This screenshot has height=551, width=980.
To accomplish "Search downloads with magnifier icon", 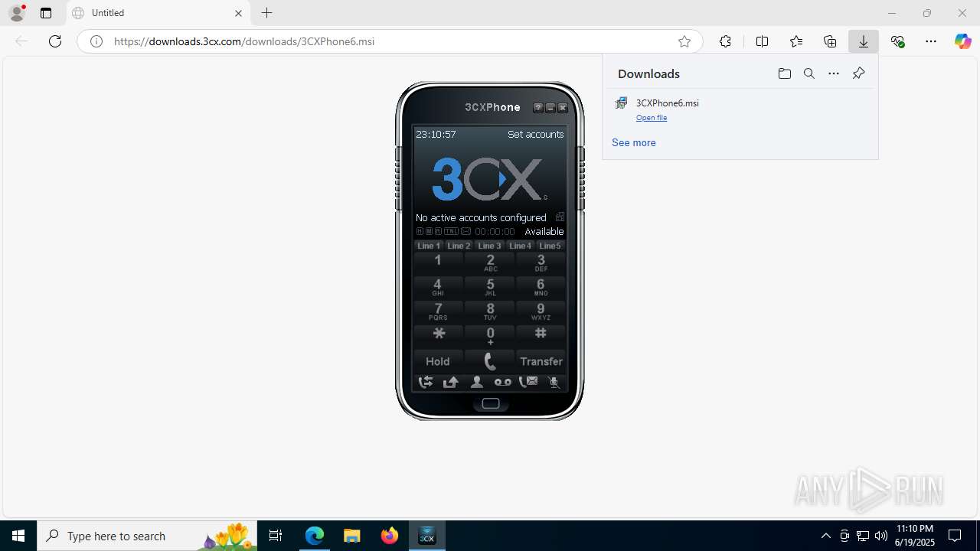I will click(x=808, y=73).
